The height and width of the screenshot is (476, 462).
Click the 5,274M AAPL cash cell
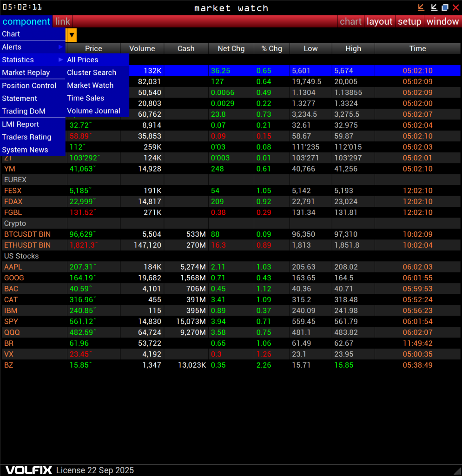point(186,267)
